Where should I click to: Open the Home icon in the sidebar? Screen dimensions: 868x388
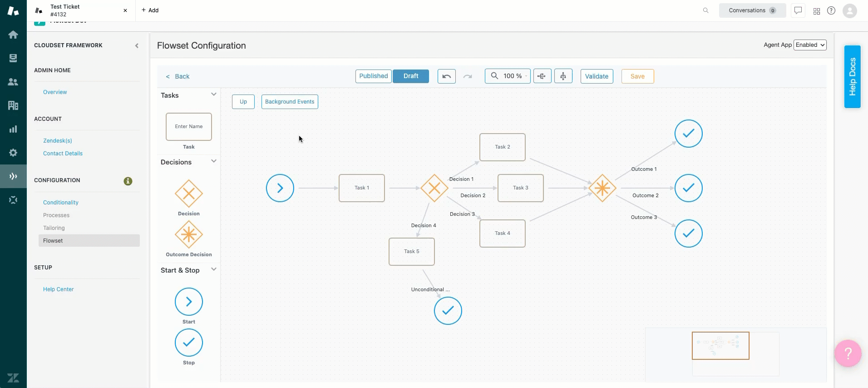click(13, 35)
